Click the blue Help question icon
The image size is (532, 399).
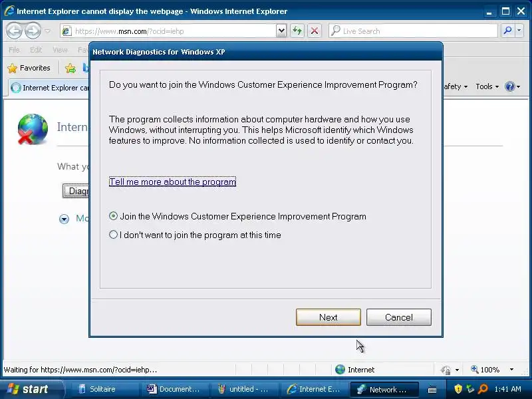[x=509, y=86]
